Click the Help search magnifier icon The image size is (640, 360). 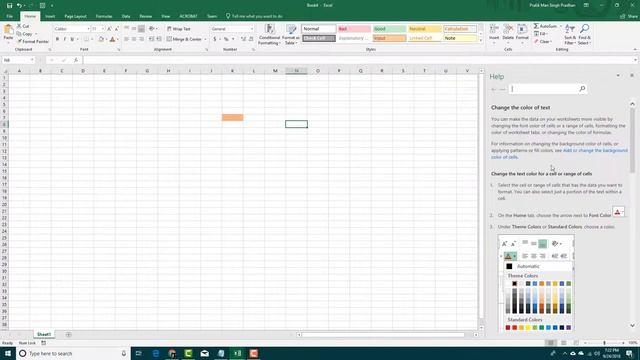(x=582, y=89)
